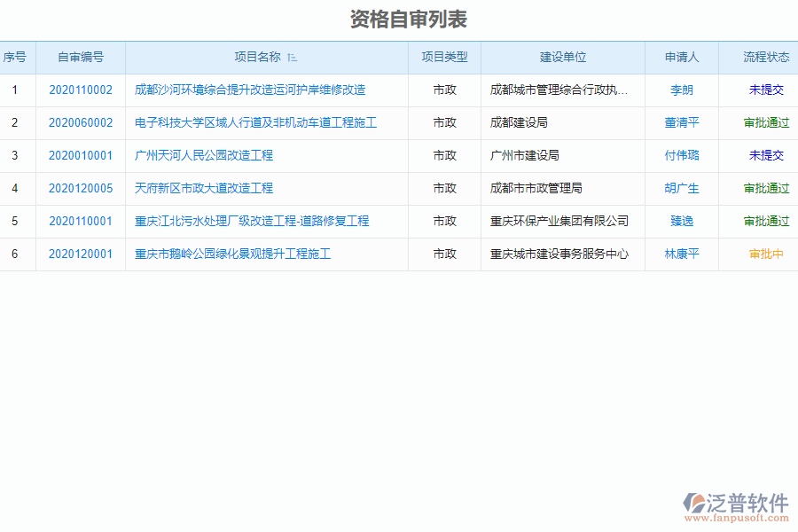798x532 pixels.
Task: Click 未提交 status on row 1
Action: click(x=765, y=90)
